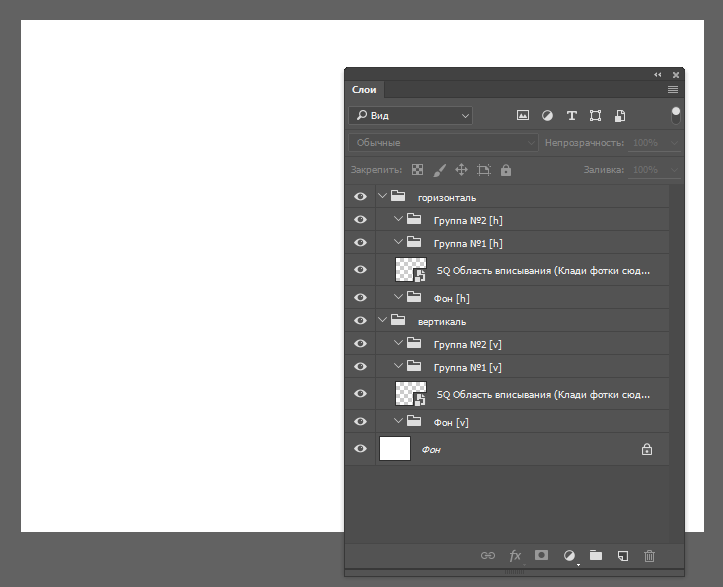The image size is (723, 587).
Task: Filter layers by smart objects icon
Action: pyautogui.click(x=620, y=116)
